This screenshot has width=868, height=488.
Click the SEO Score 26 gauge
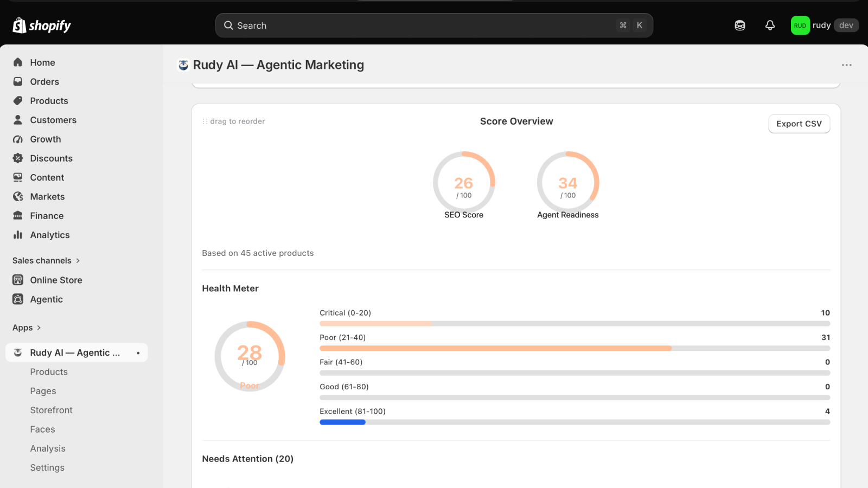pyautogui.click(x=464, y=182)
